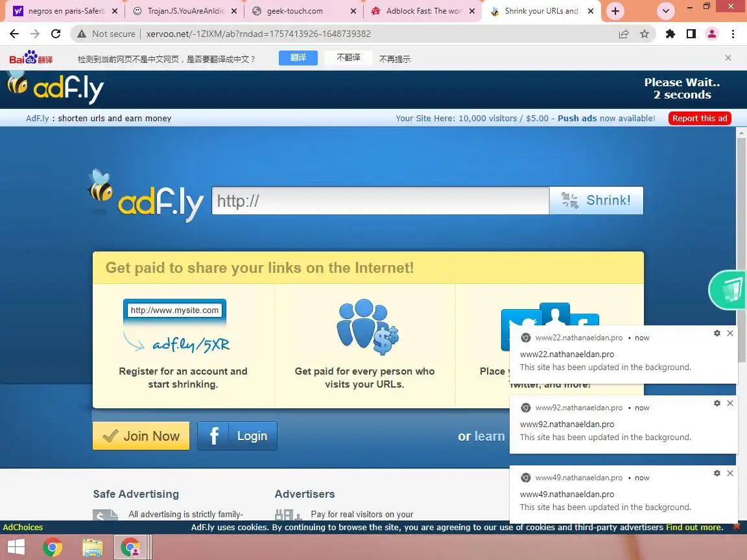
Task: Switch to the negros en paris tab
Action: tap(65, 11)
